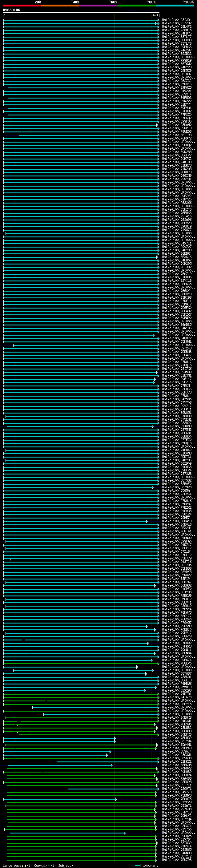Select UniRef100_A9A466 label

point(177,778)
